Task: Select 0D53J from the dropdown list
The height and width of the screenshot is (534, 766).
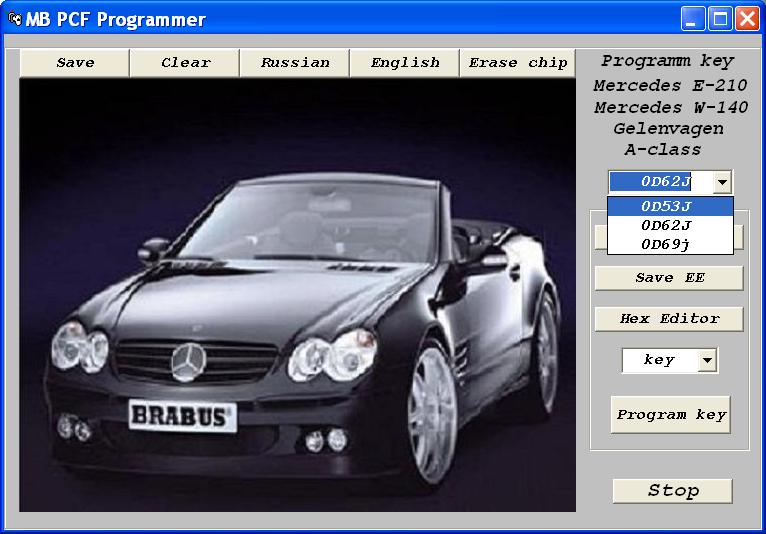Action: (670, 206)
